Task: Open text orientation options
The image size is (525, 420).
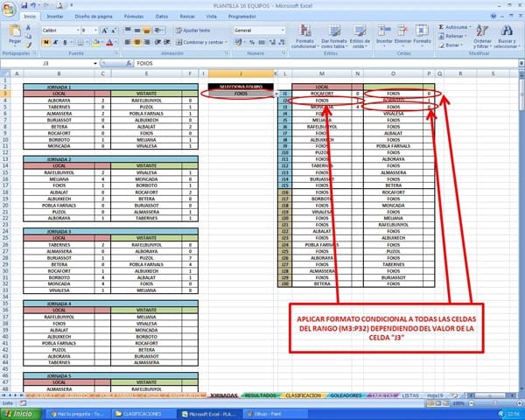Action: (159, 31)
